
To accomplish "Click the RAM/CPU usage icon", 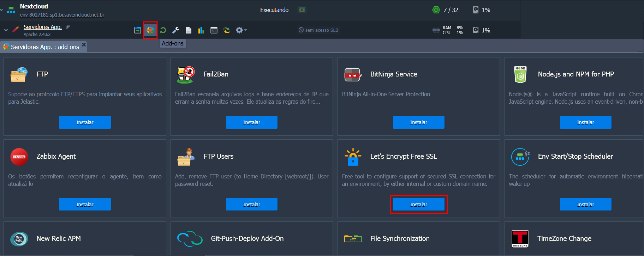I will tap(436, 30).
